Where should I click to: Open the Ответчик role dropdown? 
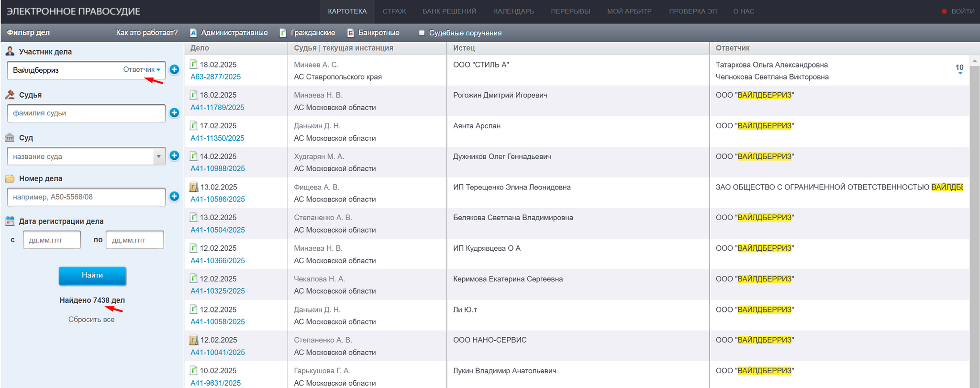point(142,69)
